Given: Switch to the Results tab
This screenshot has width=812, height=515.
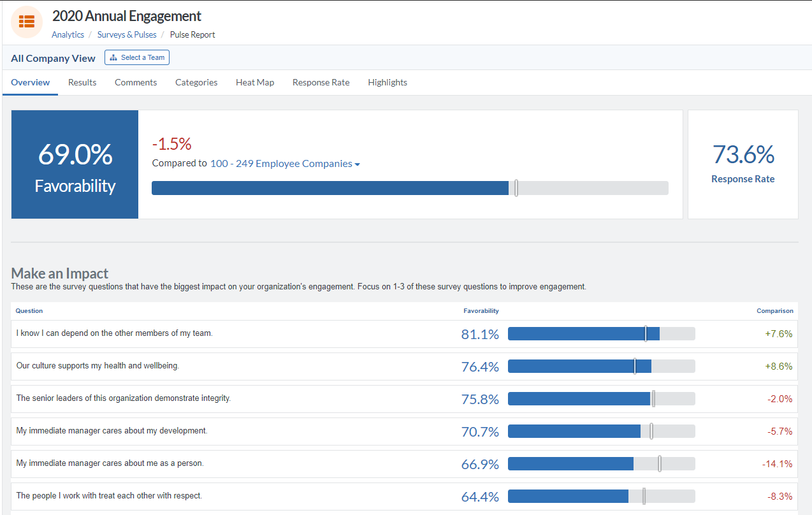Looking at the screenshot, I should (x=82, y=82).
